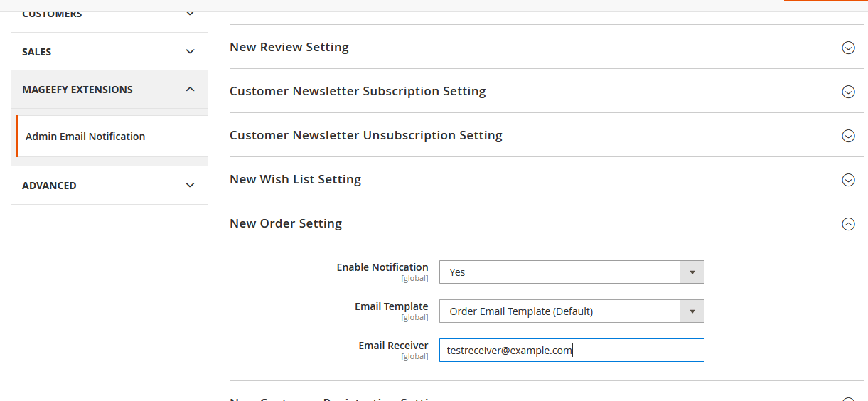Click the up chevron beside MAGEEFY EXTENSIONS
Screen dimensions: 868x401
(x=190, y=90)
